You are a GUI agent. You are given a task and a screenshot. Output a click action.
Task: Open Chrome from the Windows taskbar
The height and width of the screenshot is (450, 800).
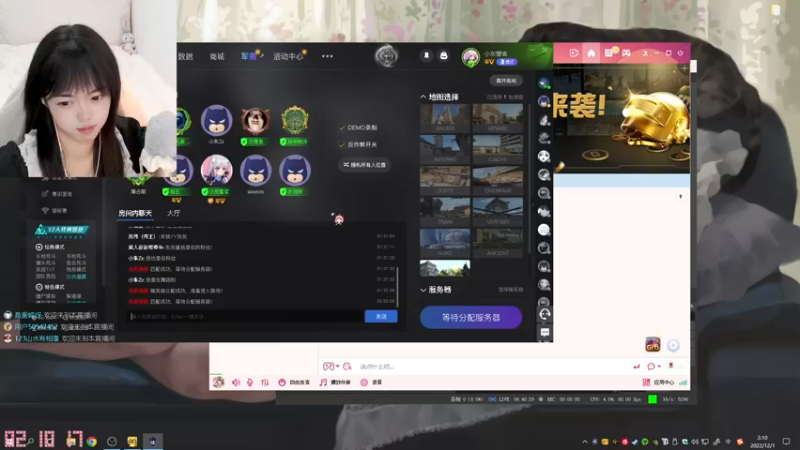point(92,441)
